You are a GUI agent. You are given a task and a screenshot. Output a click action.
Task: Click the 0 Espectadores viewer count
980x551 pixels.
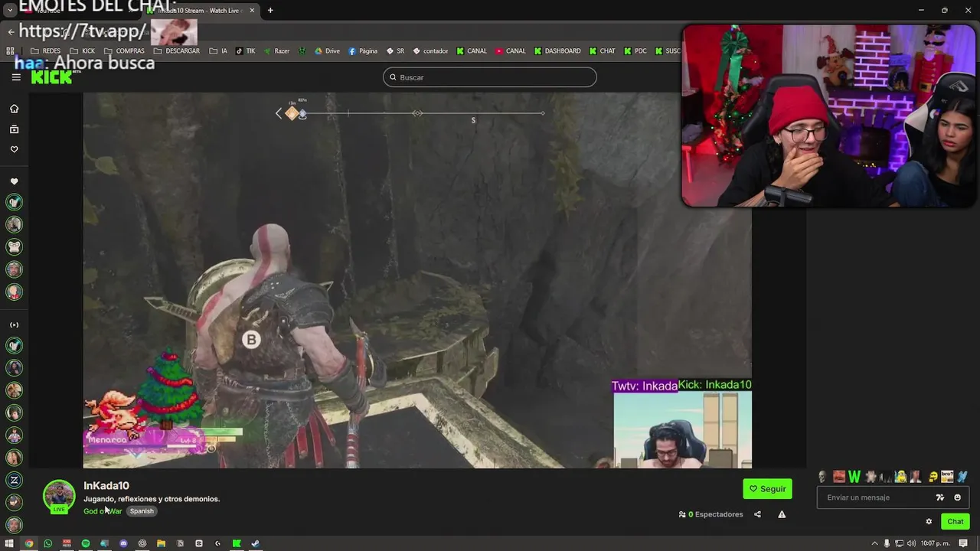tap(711, 514)
